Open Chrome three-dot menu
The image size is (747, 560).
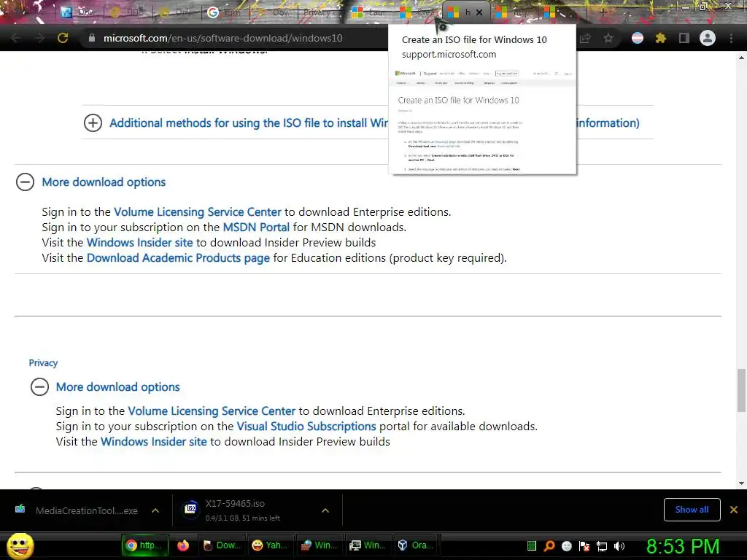[x=731, y=38]
